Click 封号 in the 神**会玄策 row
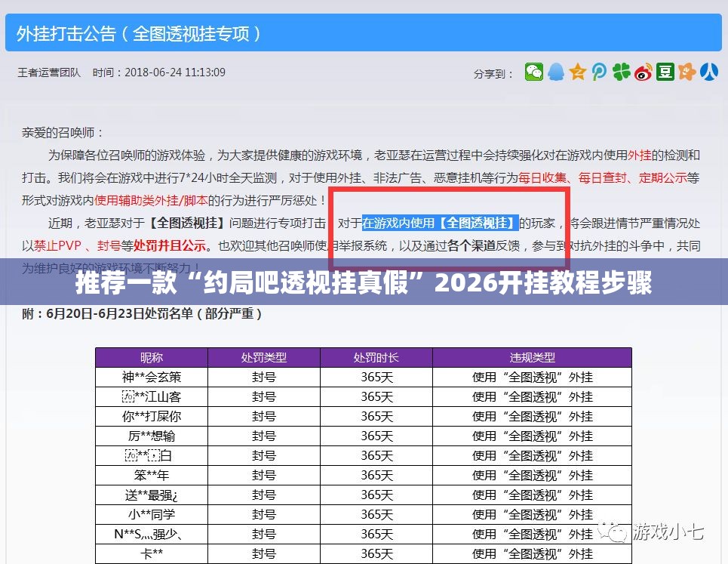Image resolution: width=728 pixels, height=564 pixels. (x=264, y=377)
